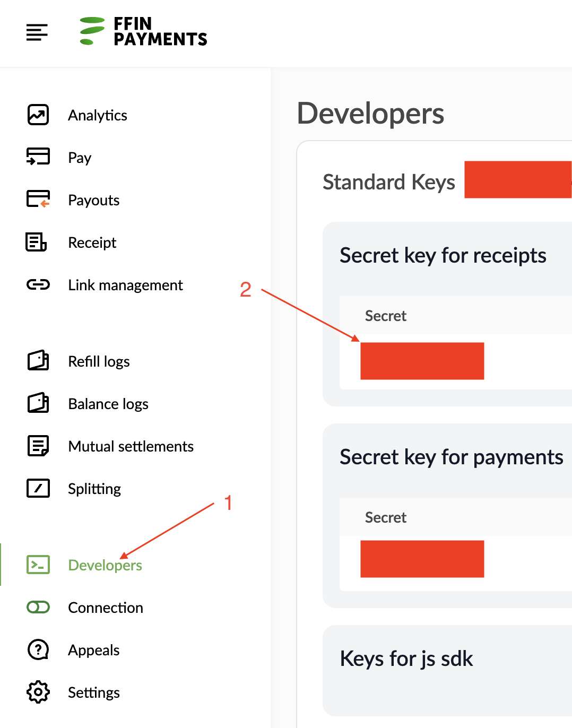Viewport: 572px width, 728px height.
Task: Open the Mutual settlements section
Action: pos(131,446)
